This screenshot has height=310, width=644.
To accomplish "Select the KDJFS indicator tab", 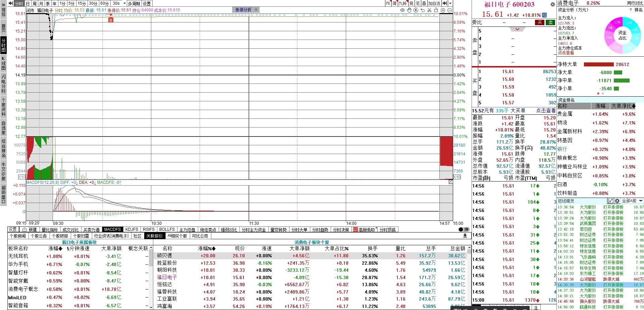I will tap(132, 229).
